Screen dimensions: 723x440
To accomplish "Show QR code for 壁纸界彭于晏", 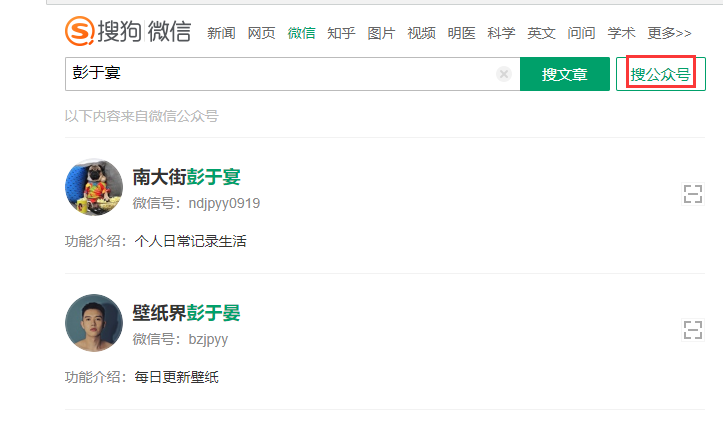I will [x=693, y=330].
